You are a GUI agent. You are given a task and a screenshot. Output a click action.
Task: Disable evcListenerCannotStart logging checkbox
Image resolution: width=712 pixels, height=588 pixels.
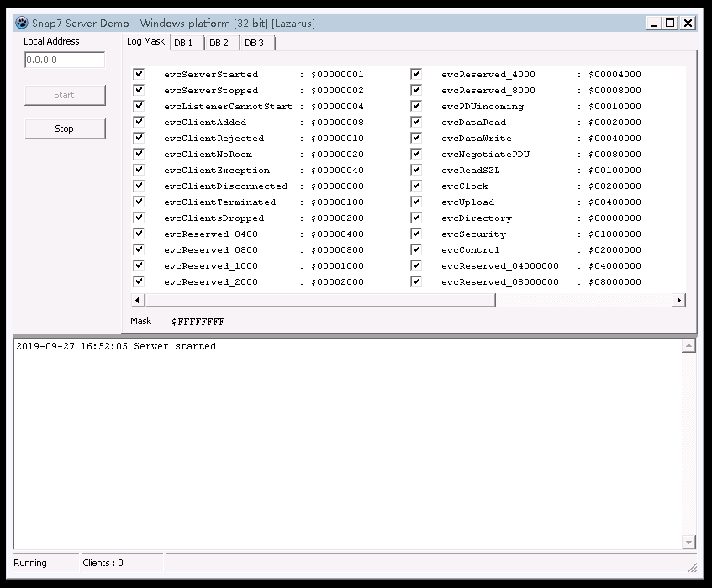click(139, 106)
